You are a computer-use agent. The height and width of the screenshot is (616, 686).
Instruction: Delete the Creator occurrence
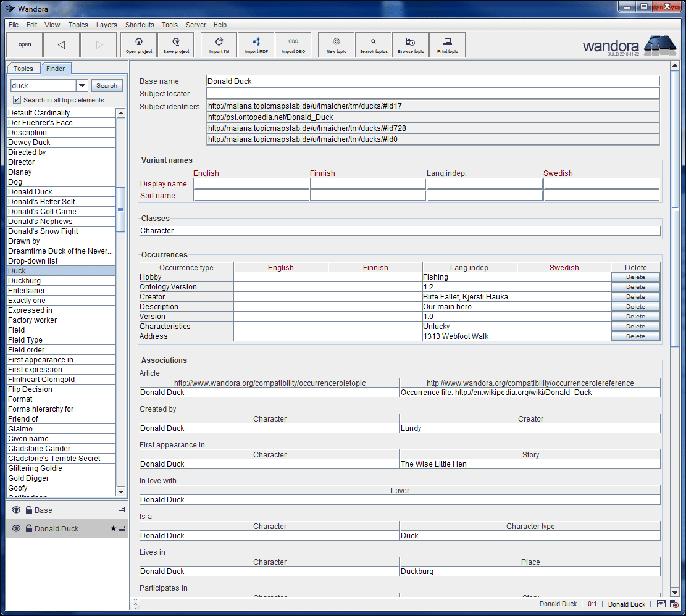pyautogui.click(x=635, y=297)
